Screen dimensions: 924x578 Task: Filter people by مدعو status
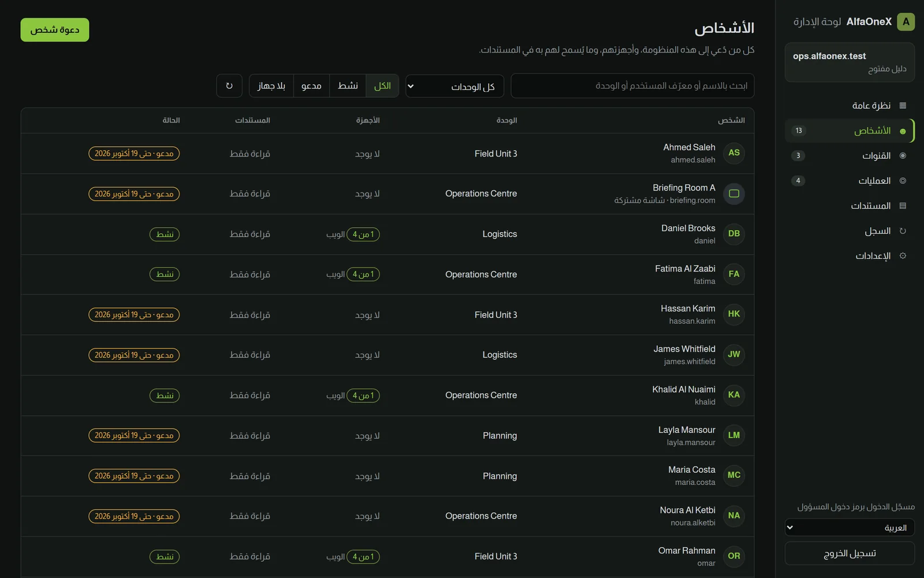311,86
